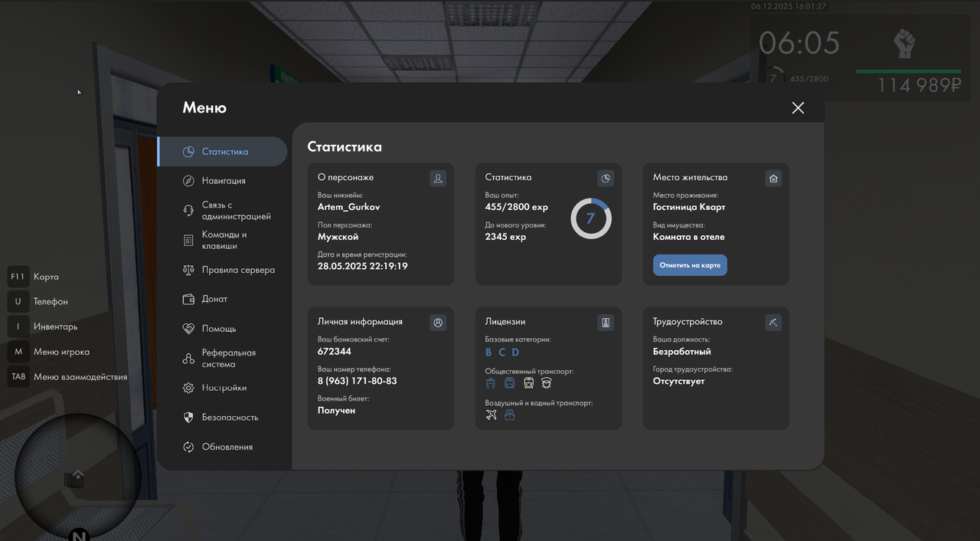
Task: Click the boat license icon
Action: tap(510, 415)
